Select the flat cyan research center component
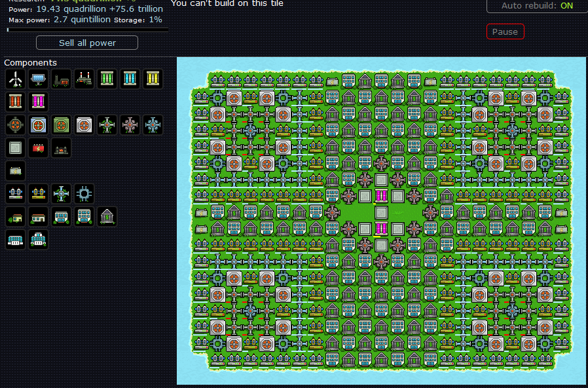 pyautogui.click(x=15, y=240)
